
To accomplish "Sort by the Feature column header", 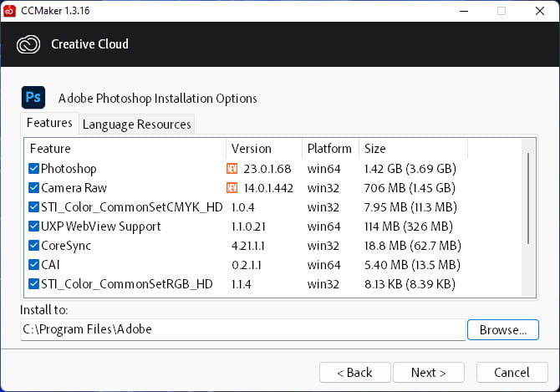I will pyautogui.click(x=125, y=149).
